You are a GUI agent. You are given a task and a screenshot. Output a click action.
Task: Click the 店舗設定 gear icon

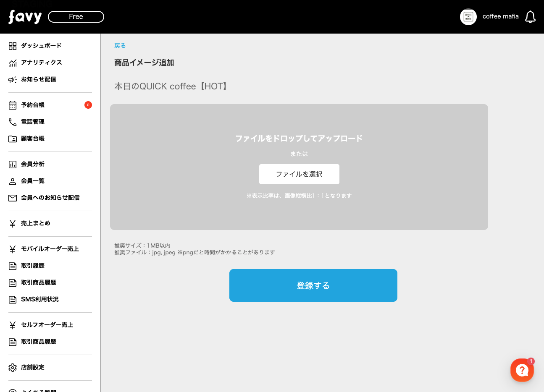tap(13, 367)
